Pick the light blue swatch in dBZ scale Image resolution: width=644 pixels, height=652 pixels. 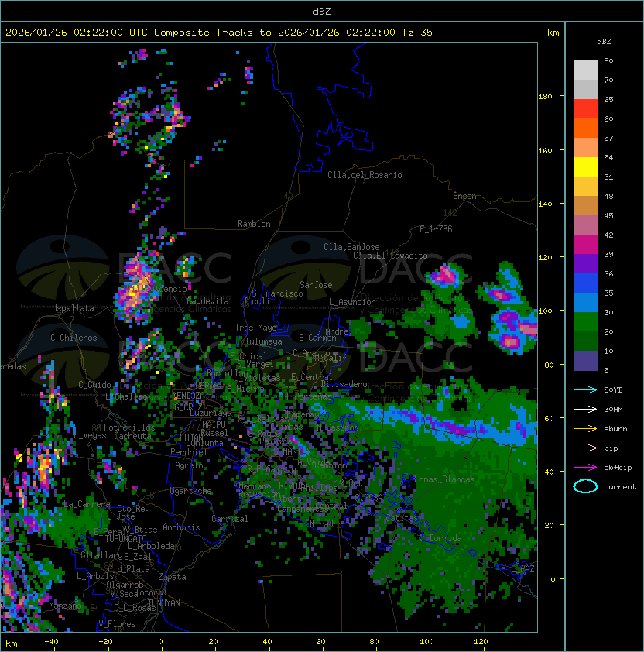pyautogui.click(x=585, y=303)
